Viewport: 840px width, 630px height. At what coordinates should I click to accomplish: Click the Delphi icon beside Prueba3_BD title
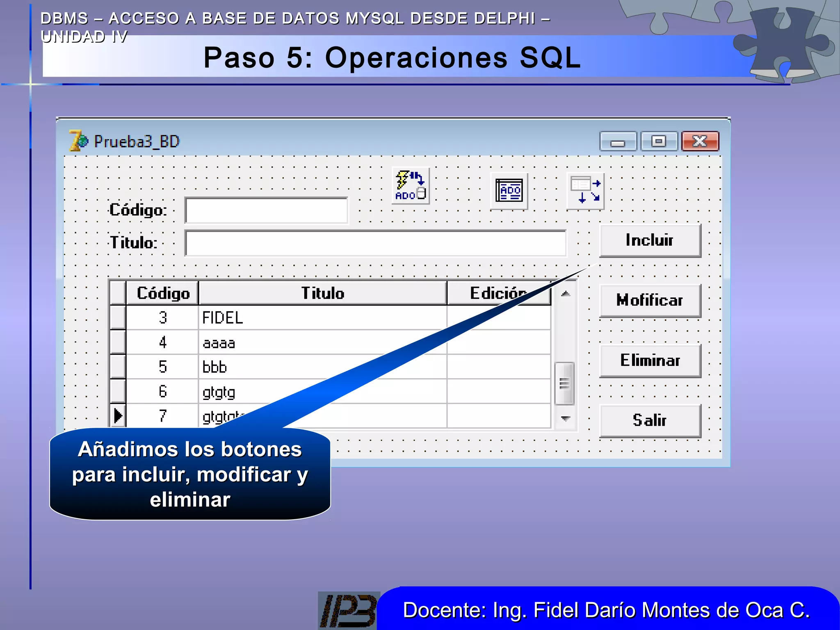click(x=78, y=141)
